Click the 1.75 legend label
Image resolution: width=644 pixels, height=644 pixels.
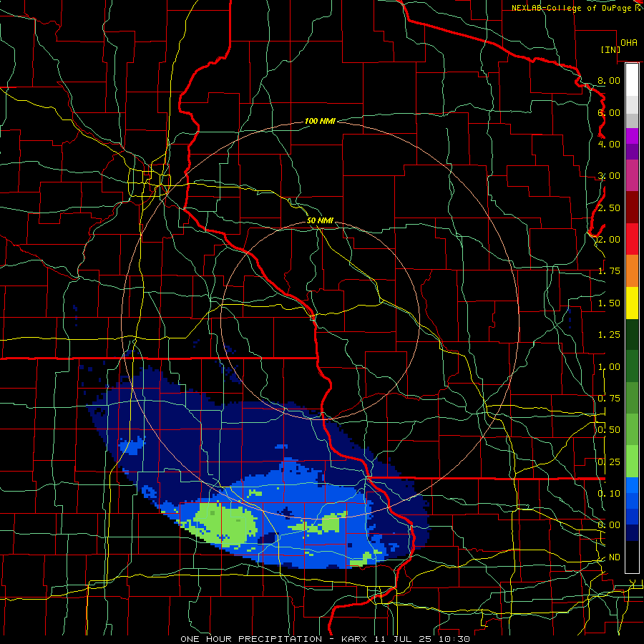609,271
